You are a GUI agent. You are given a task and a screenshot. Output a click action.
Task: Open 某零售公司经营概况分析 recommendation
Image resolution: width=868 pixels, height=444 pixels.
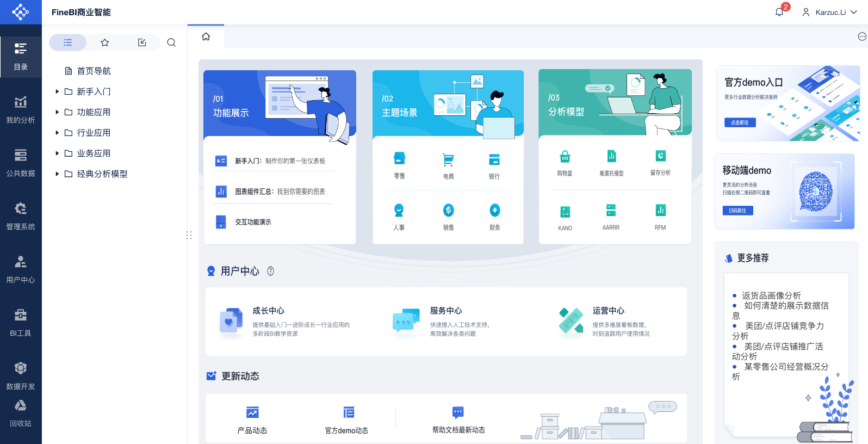click(x=780, y=372)
